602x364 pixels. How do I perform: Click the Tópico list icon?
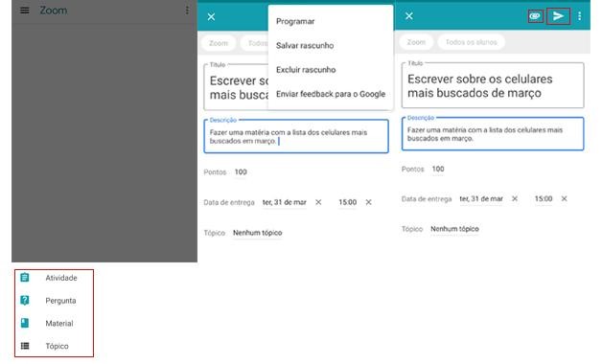25,346
